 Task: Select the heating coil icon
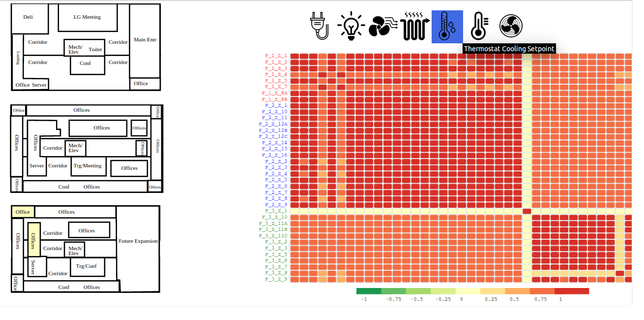[415, 26]
